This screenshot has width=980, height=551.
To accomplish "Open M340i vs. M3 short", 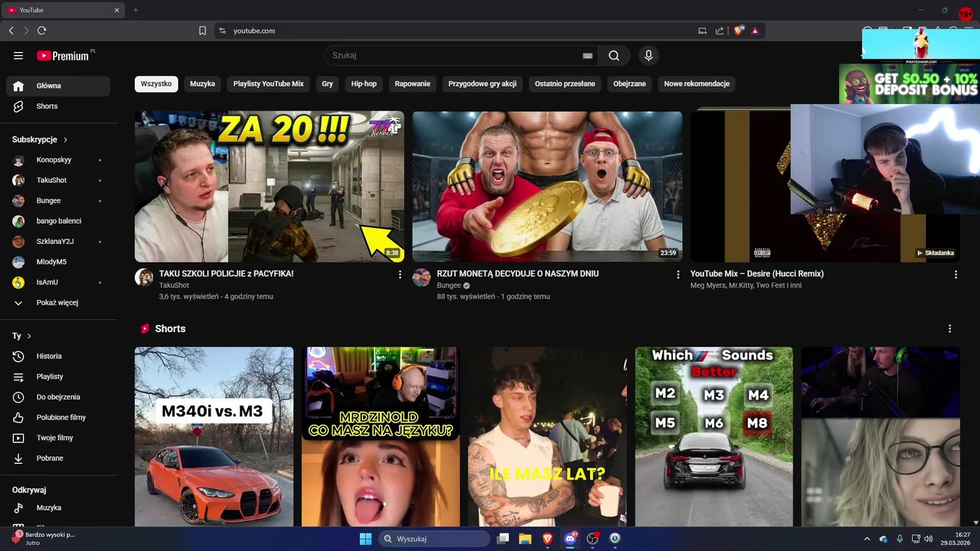I will 214,437.
